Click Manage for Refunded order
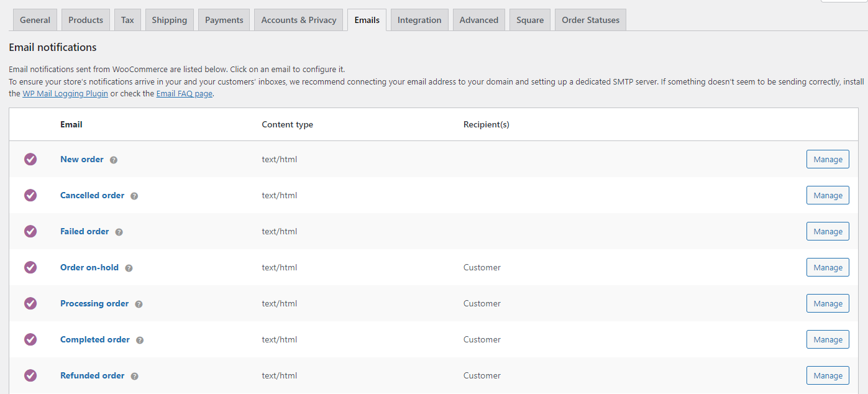Image resolution: width=868 pixels, height=394 pixels. [828, 375]
